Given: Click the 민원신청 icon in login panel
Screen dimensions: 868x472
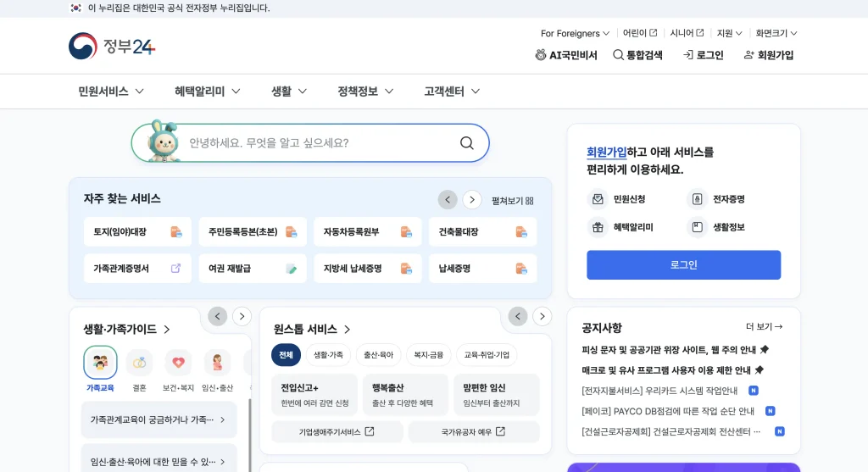Looking at the screenshot, I should click(x=598, y=198).
